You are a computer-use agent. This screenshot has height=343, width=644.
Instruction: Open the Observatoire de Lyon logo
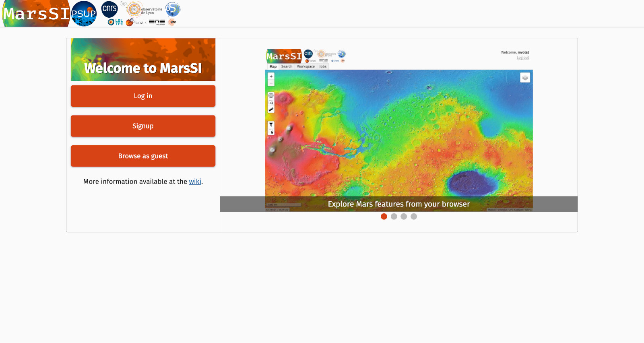point(144,9)
